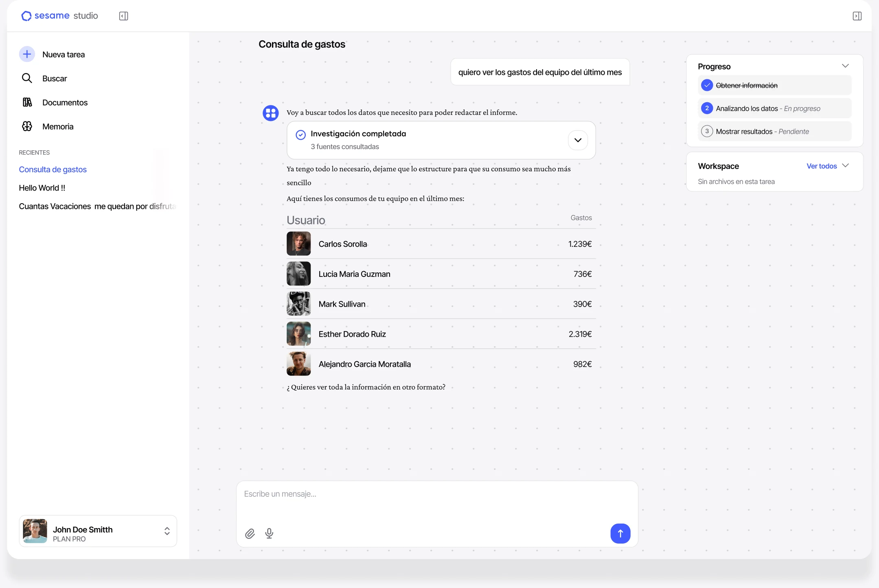Attach a file with paperclip icon

point(250,533)
